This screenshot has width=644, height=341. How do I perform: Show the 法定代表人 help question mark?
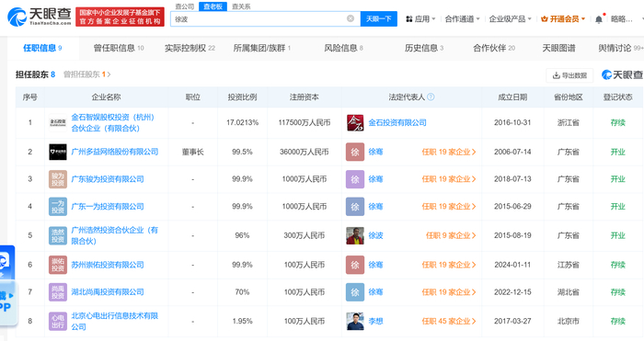pos(431,97)
